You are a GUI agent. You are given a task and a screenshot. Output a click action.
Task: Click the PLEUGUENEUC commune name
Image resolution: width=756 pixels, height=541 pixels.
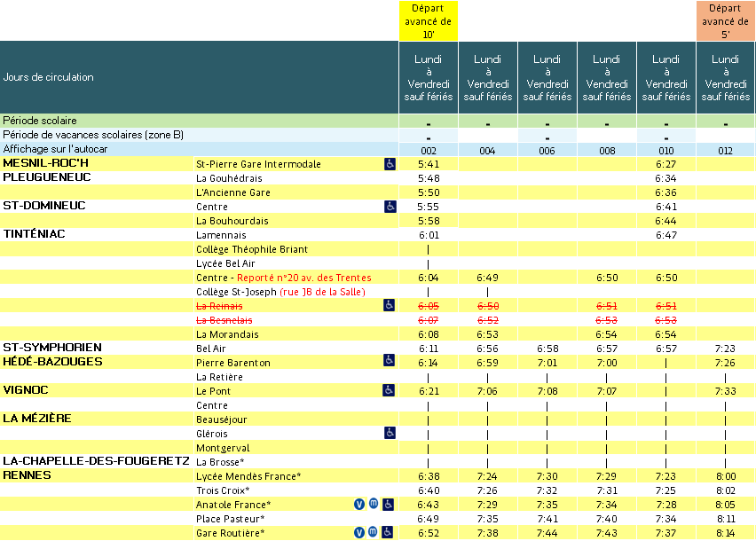tap(47, 177)
